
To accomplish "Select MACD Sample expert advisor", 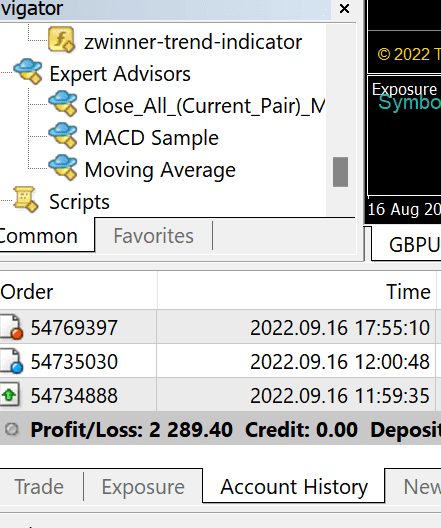I will click(x=151, y=138).
